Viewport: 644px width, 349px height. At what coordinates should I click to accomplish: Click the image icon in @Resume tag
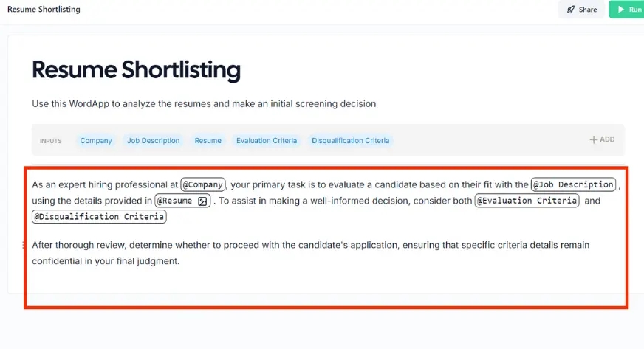pyautogui.click(x=202, y=201)
